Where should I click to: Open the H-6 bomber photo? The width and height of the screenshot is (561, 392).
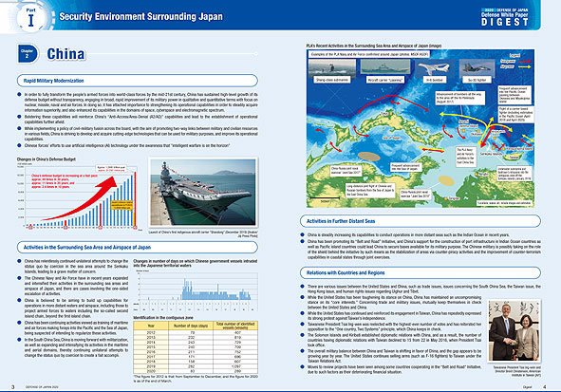coord(434,67)
